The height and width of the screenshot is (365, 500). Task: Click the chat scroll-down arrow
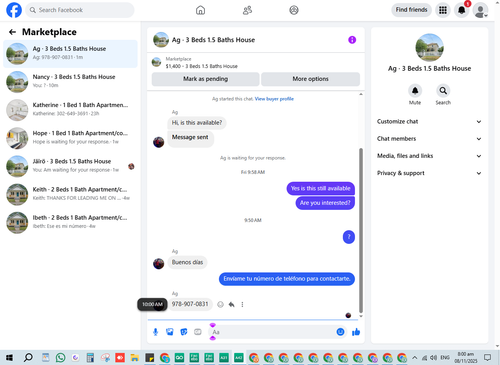361,316
